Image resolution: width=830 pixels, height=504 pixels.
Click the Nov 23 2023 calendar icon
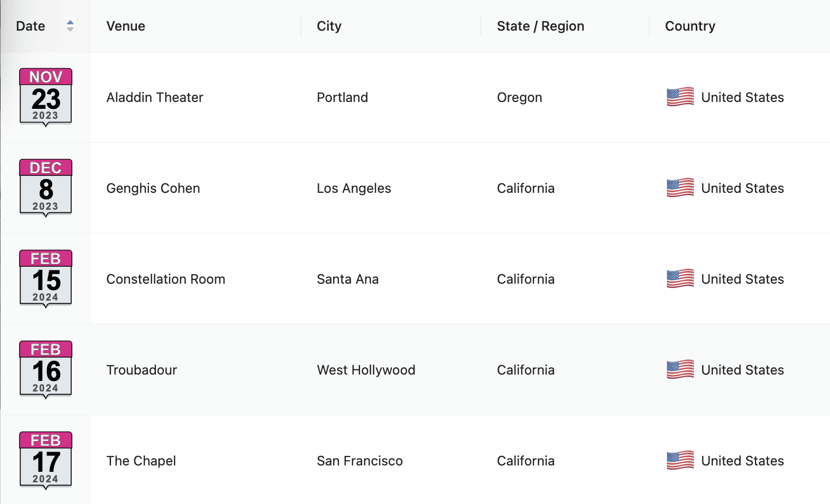pos(45,97)
